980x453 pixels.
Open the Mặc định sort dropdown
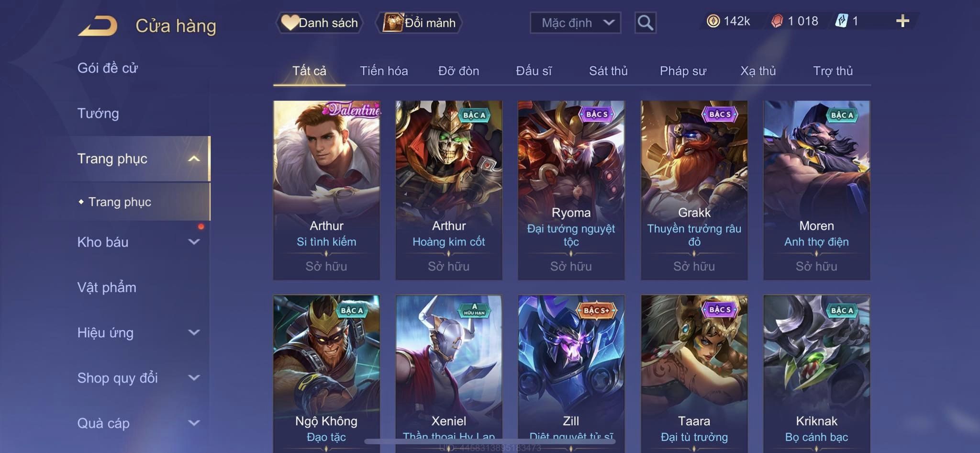[575, 23]
